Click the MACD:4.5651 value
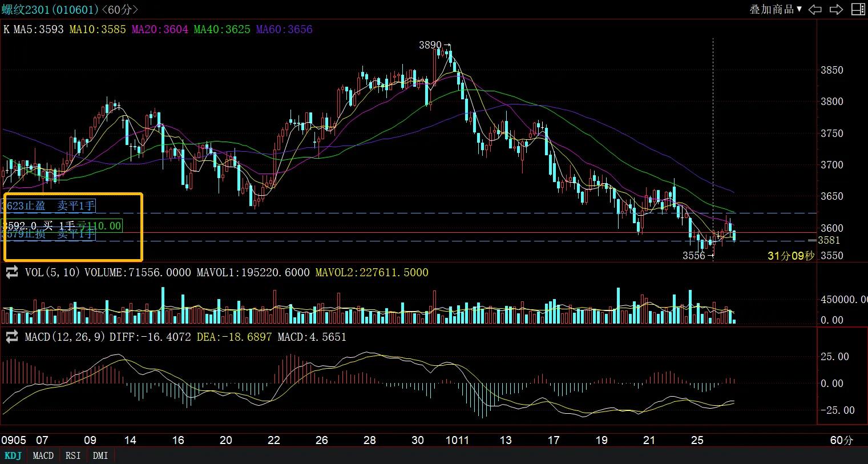868x464 pixels. pos(312,337)
